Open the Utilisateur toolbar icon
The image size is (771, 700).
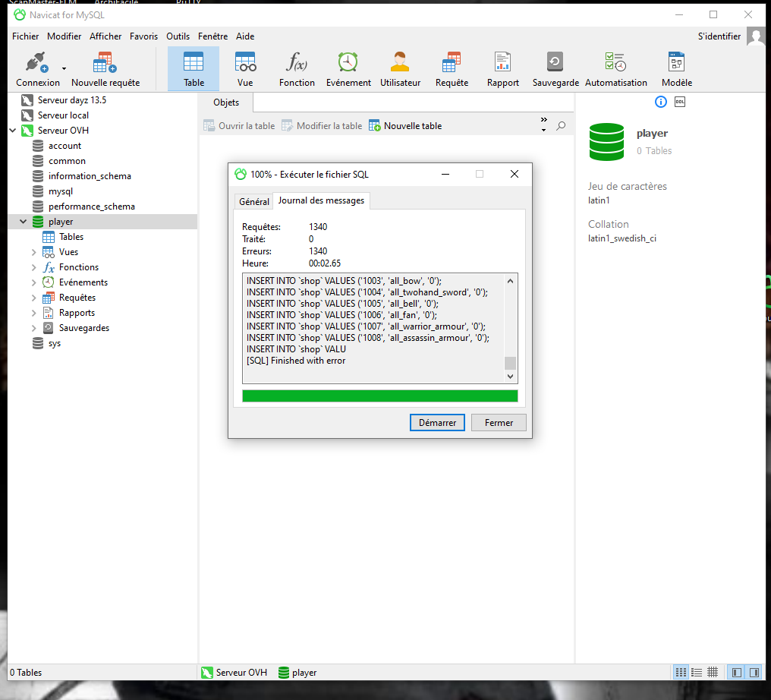pyautogui.click(x=400, y=69)
